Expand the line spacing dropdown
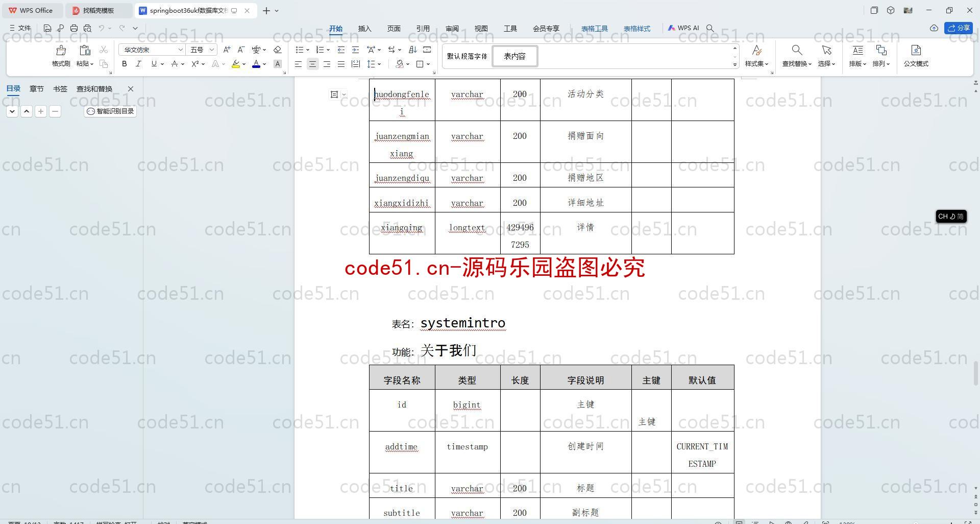 tap(379, 64)
